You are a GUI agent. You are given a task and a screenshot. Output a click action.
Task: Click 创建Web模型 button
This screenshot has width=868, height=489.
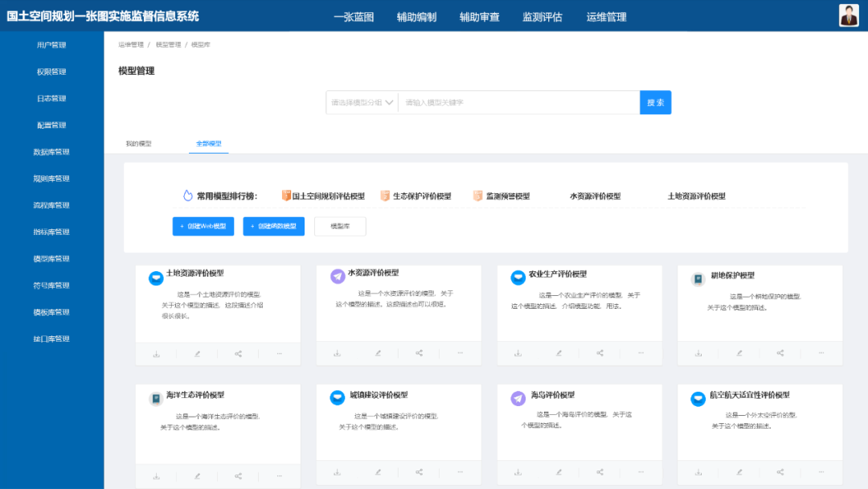(203, 226)
